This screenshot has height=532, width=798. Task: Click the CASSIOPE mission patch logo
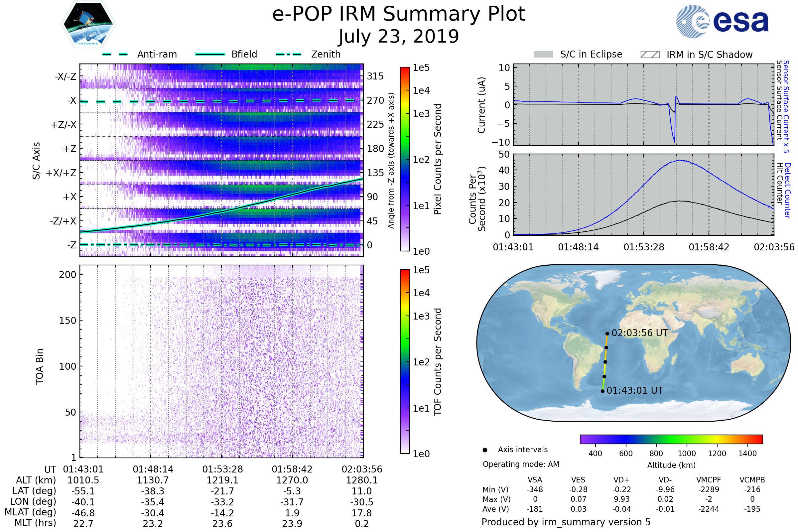click(88, 24)
